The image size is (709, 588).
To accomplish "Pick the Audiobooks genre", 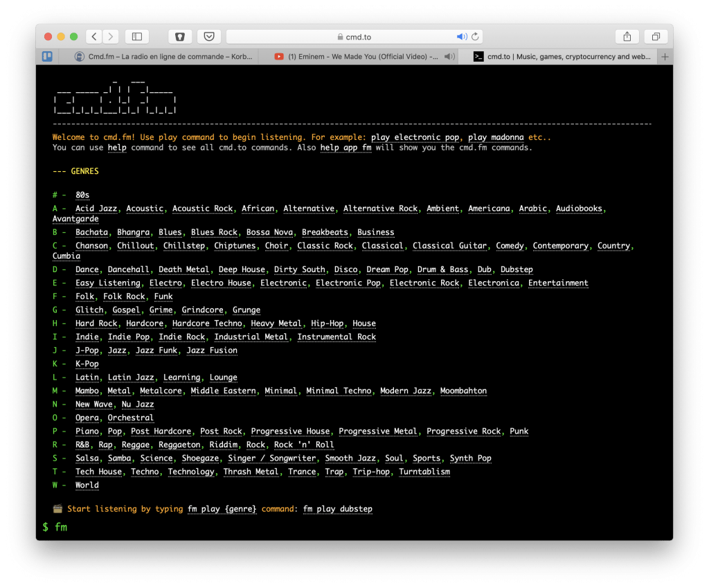I will 579,208.
